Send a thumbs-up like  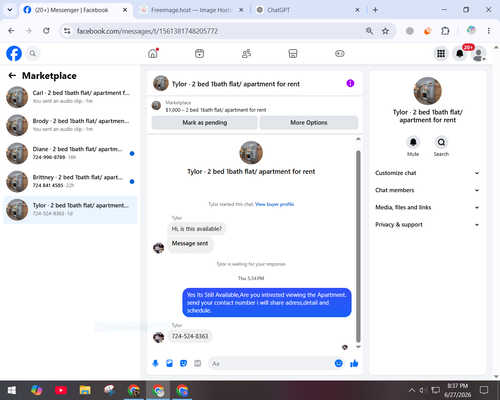pos(354,363)
